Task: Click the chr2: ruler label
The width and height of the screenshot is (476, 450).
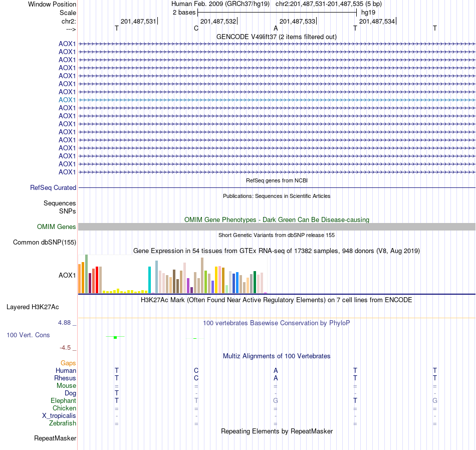Action: pyautogui.click(x=69, y=21)
